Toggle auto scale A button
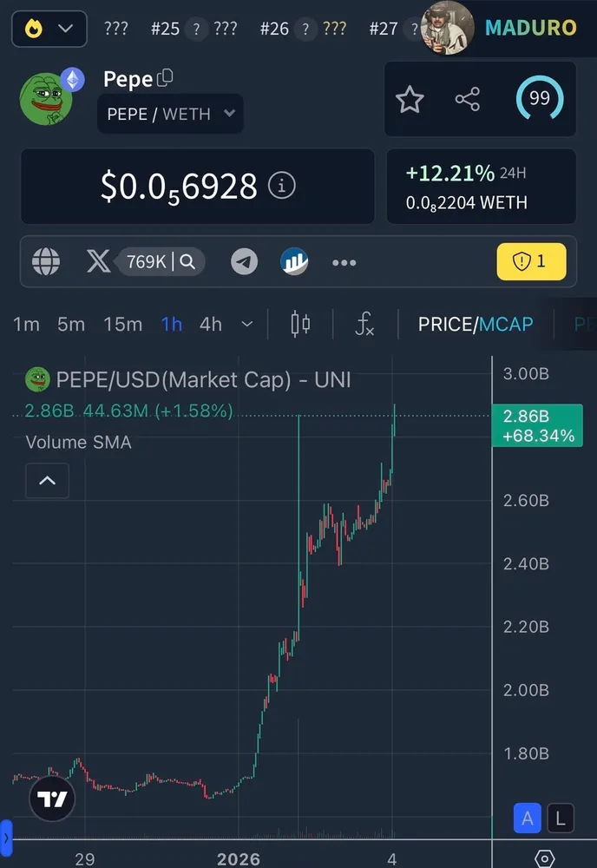The height and width of the screenshot is (868, 597). (x=528, y=819)
